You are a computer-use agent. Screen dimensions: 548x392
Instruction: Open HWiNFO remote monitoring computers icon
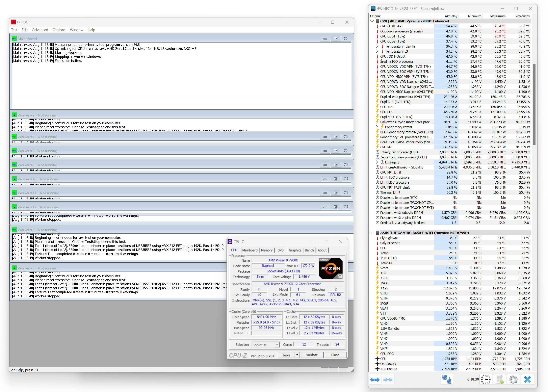(446, 380)
